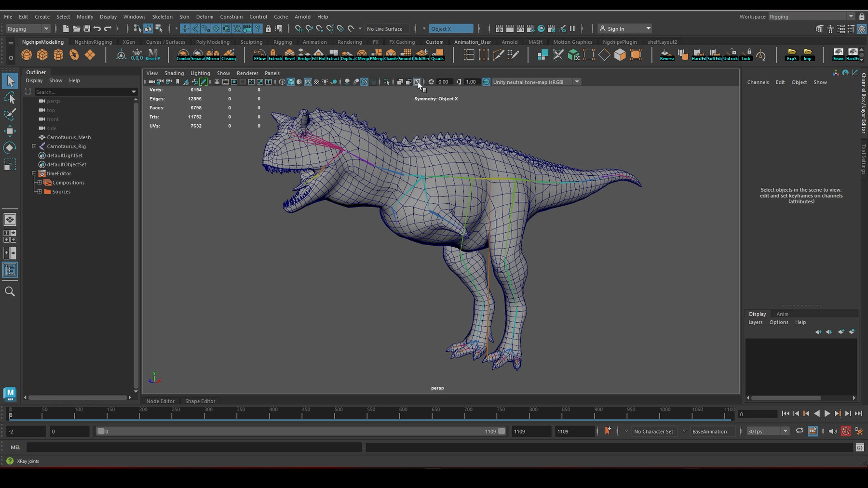Select the Lasso tool in toolbox

(x=10, y=98)
